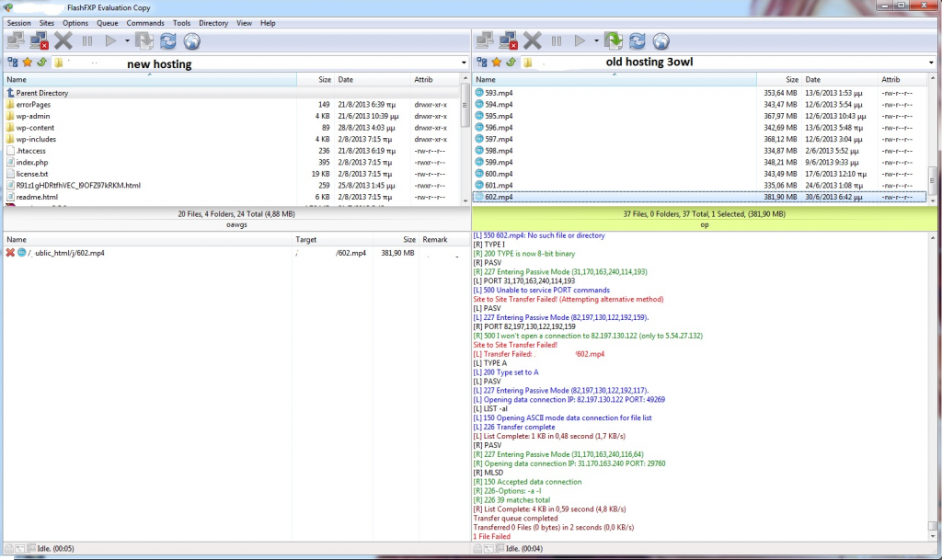The height and width of the screenshot is (560, 942).
Task: Click the Connect icon in the left pane toolbar
Action: 16,40
